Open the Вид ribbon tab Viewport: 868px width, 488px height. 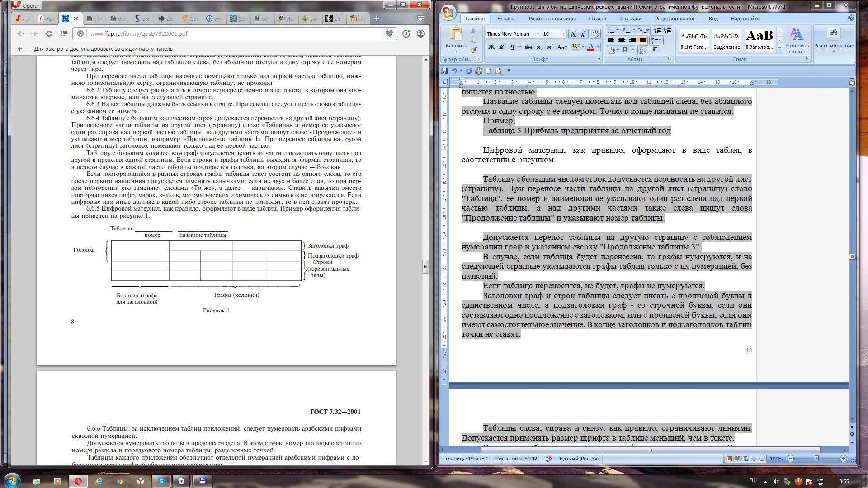pos(713,19)
